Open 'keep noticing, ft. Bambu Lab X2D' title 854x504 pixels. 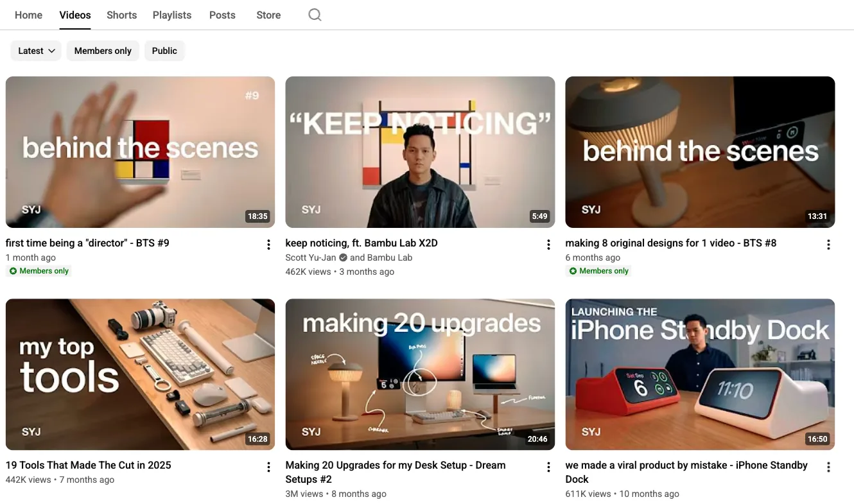[362, 243]
